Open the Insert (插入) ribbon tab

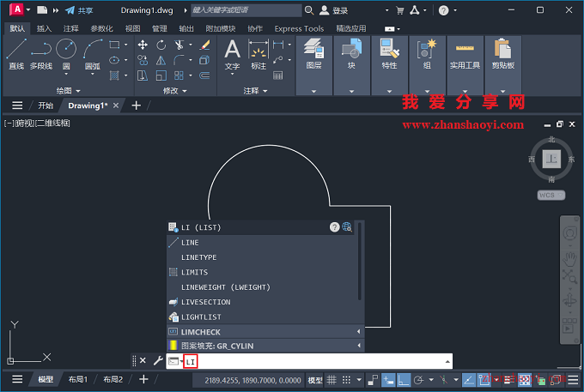pyautogui.click(x=44, y=28)
